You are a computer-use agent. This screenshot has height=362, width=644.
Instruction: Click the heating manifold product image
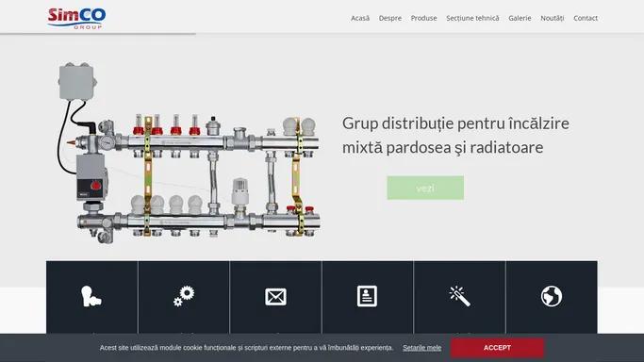pos(188,154)
